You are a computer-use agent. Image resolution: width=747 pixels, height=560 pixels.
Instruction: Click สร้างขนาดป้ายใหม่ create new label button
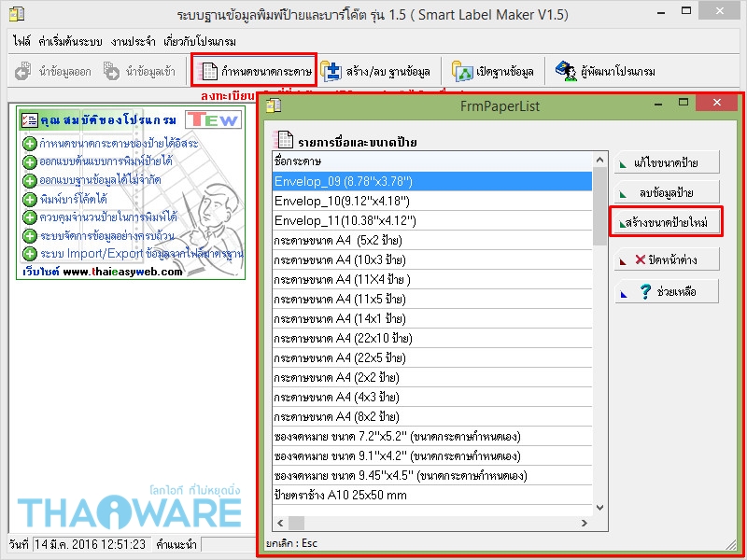[x=666, y=222]
